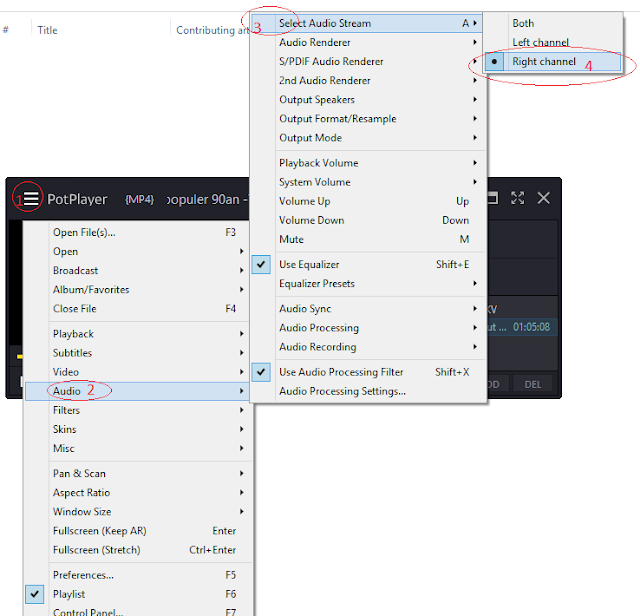Open the Audio Sync submenu
Viewport: 640px width, 616px height.
click(x=367, y=309)
